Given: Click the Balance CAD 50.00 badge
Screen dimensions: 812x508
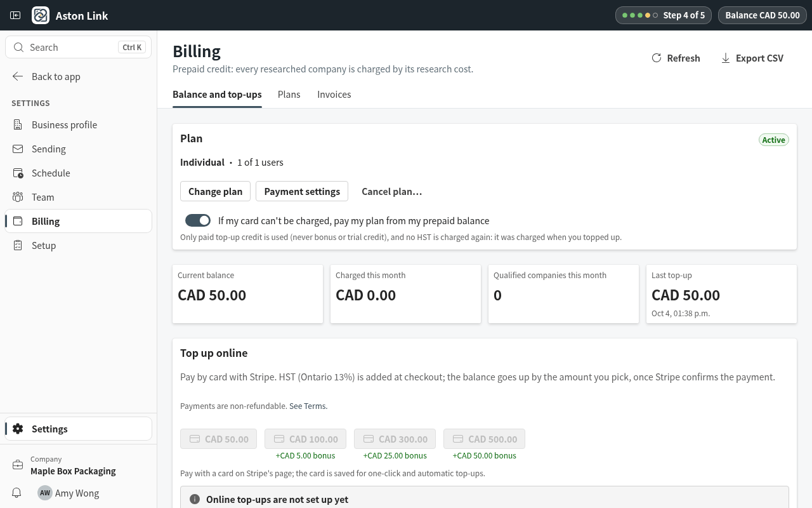Looking at the screenshot, I should tap(763, 15).
